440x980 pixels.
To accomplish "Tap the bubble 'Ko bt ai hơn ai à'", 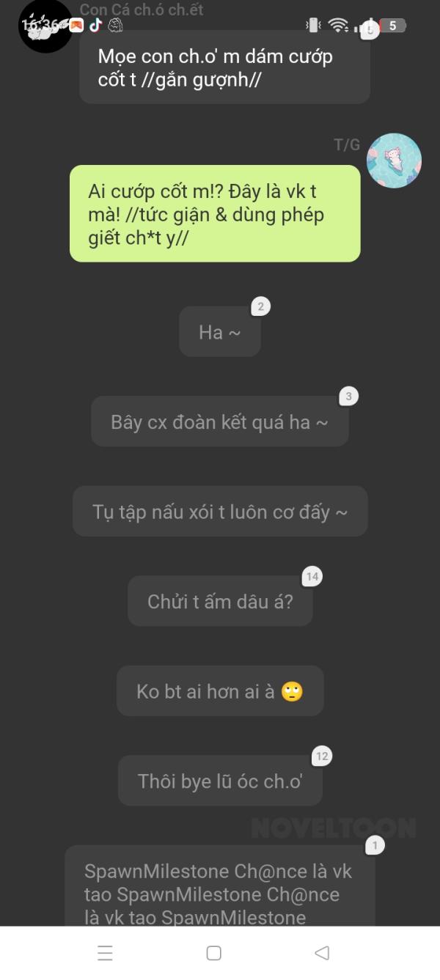I will pyautogui.click(x=220, y=690).
